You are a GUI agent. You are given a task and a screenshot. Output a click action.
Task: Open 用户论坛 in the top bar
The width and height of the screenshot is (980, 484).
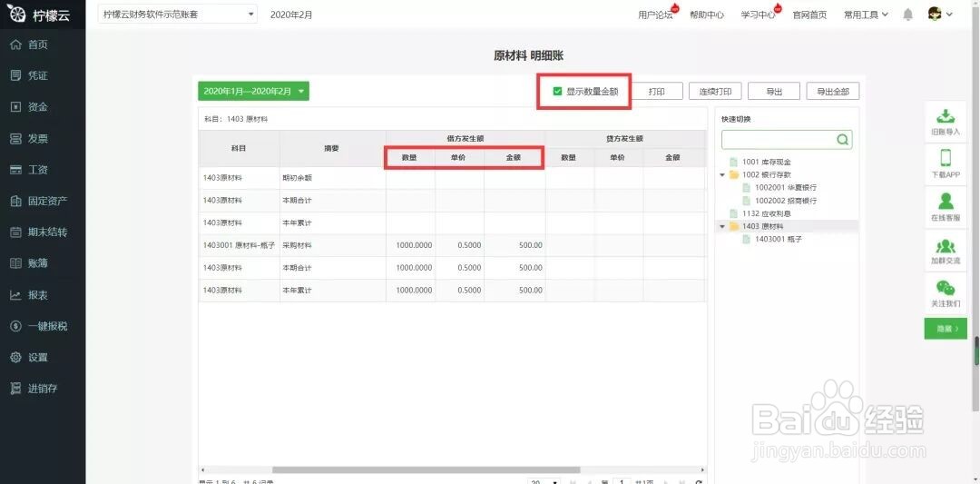[x=655, y=15]
